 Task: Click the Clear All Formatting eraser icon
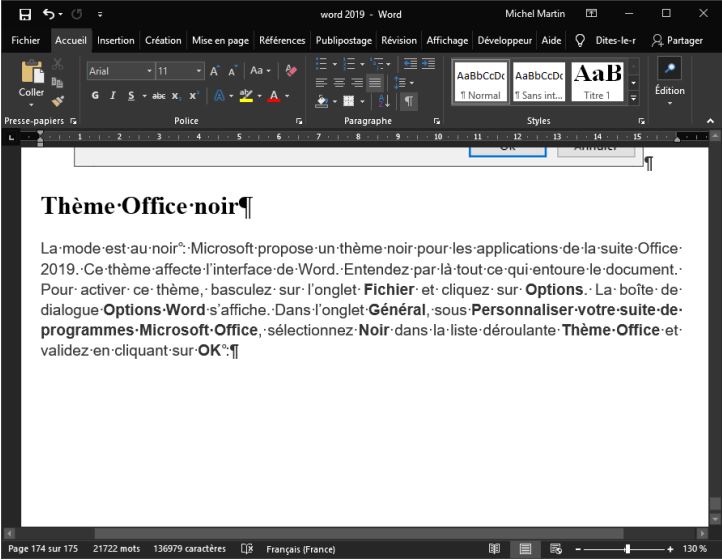[x=291, y=71]
